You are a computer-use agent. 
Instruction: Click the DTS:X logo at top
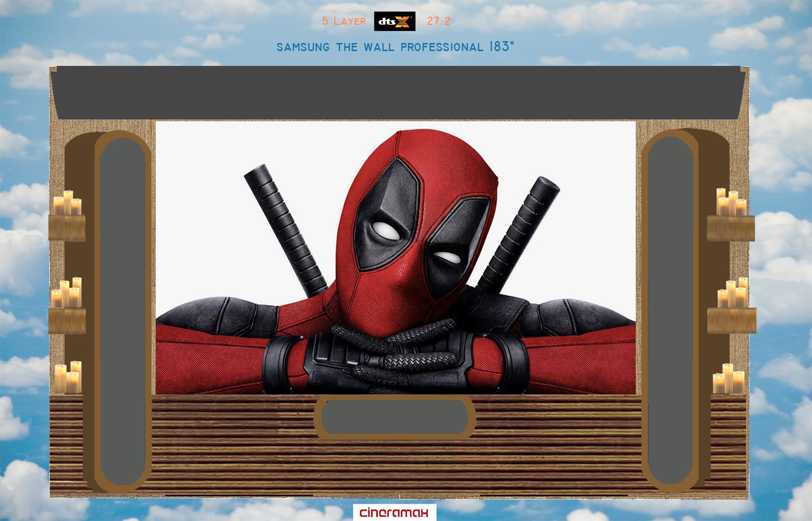pyautogui.click(x=394, y=21)
